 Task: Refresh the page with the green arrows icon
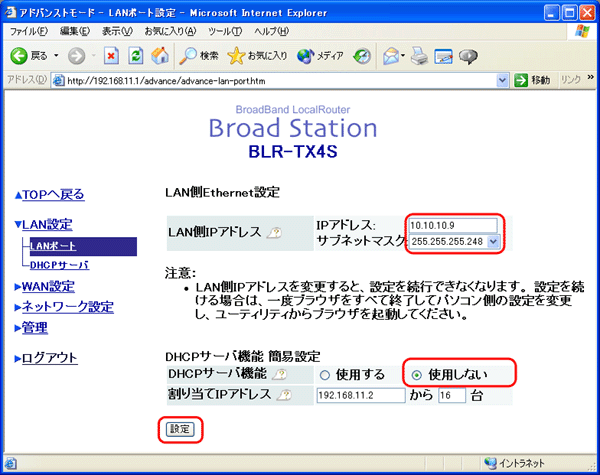pyautogui.click(x=136, y=56)
